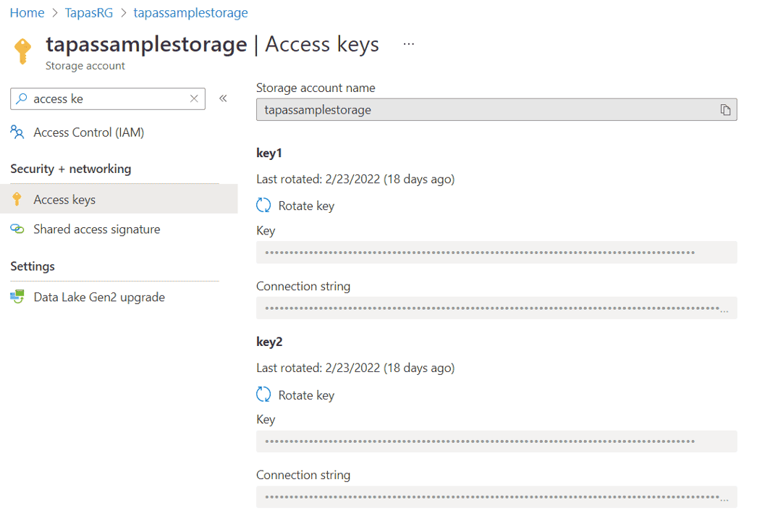Image resolution: width=773 pixels, height=532 pixels.
Task: Select Shared access signature in the sidebar menu
Action: pyautogui.click(x=97, y=229)
